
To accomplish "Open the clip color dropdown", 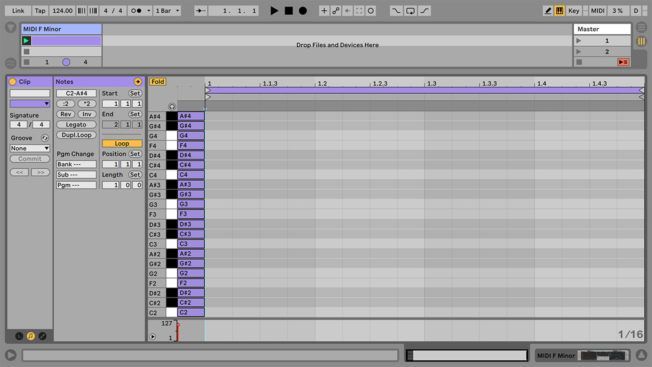I will pos(30,103).
